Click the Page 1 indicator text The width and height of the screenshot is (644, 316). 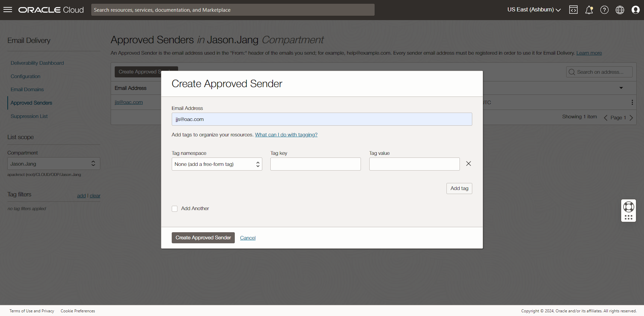[618, 118]
